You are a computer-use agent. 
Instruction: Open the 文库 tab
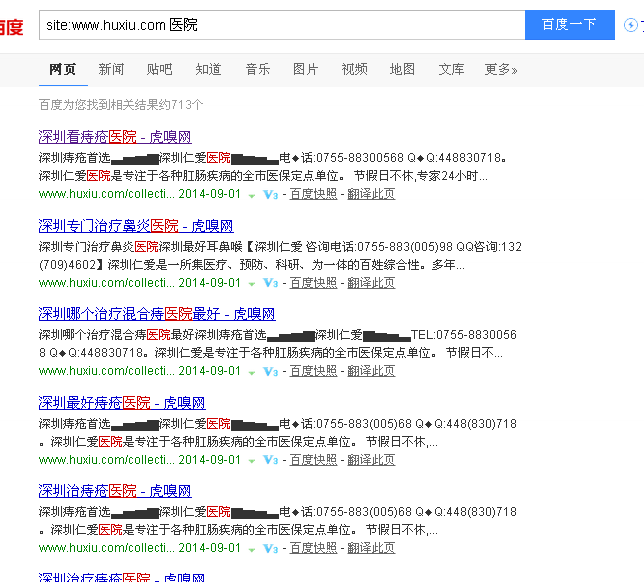tap(451, 69)
